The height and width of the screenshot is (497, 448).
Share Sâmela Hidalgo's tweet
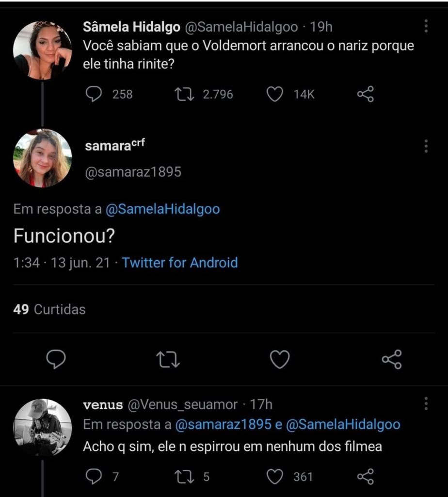coord(366,94)
